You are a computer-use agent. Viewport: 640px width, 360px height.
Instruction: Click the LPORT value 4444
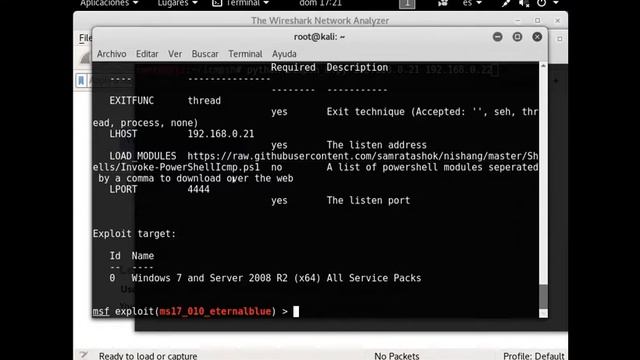[x=198, y=189]
